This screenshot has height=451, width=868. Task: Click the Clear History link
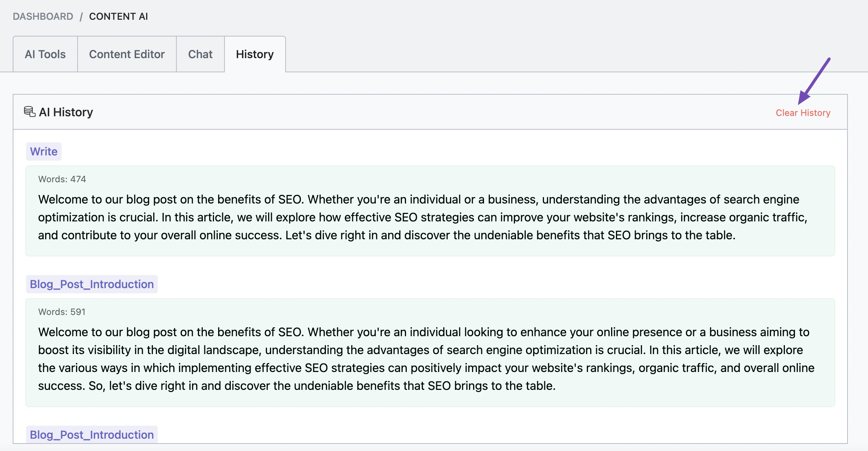(x=803, y=113)
